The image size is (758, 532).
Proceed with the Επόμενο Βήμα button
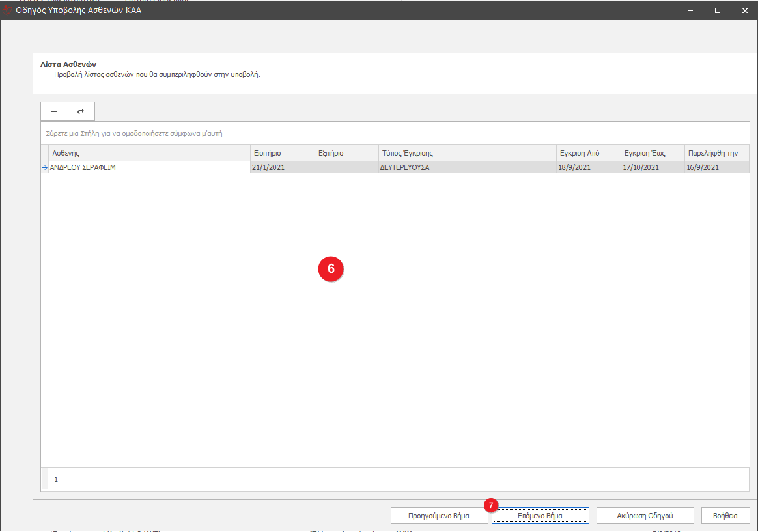(540, 515)
